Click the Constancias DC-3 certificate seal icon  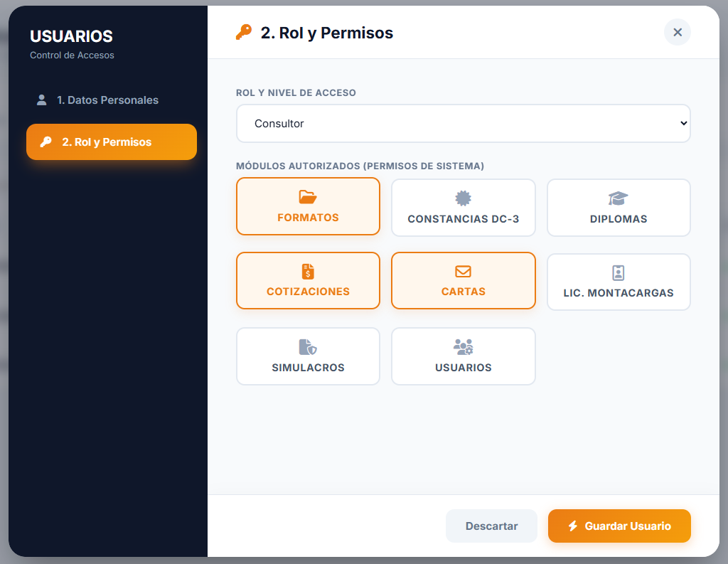(x=463, y=198)
